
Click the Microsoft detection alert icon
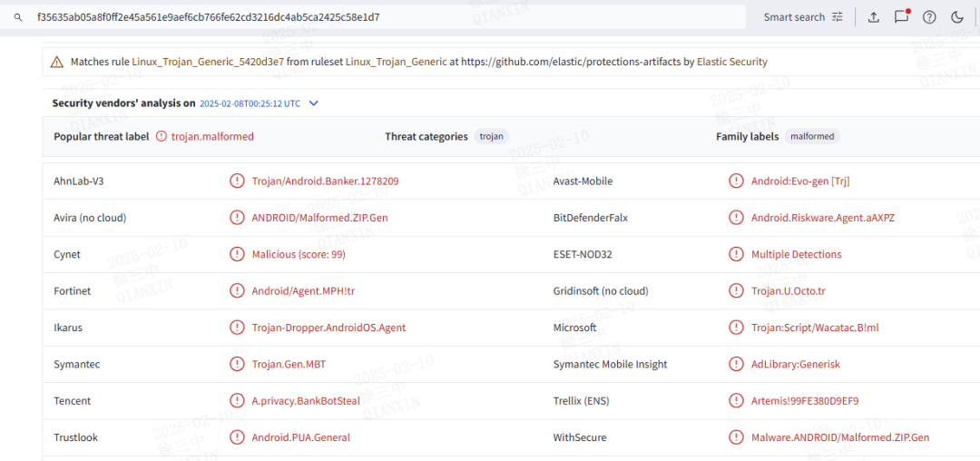(736, 328)
